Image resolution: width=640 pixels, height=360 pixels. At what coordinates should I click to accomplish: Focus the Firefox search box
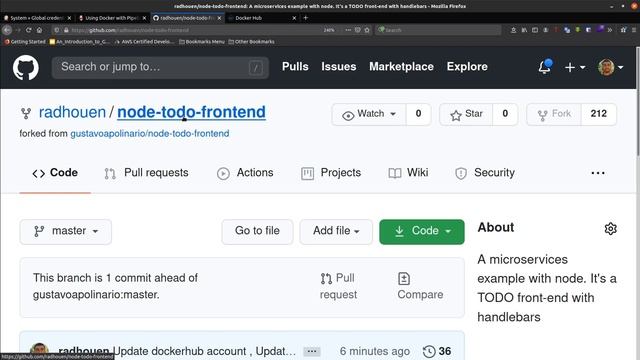tap(438, 30)
